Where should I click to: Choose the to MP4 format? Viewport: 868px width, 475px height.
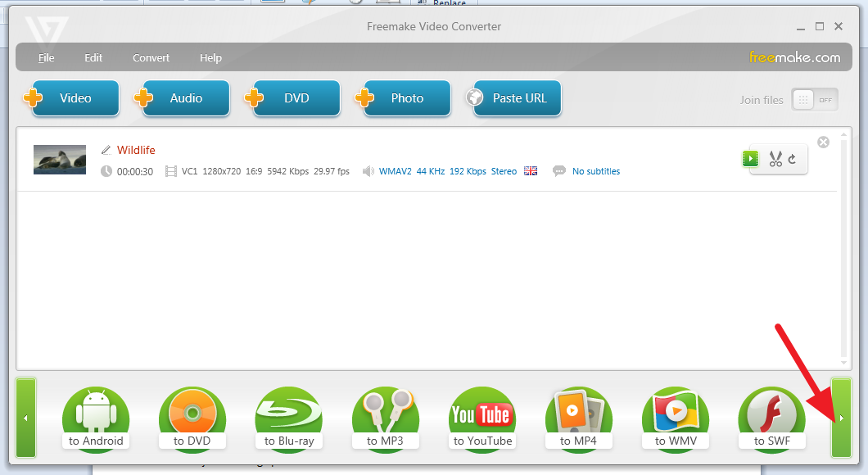pyautogui.click(x=578, y=419)
